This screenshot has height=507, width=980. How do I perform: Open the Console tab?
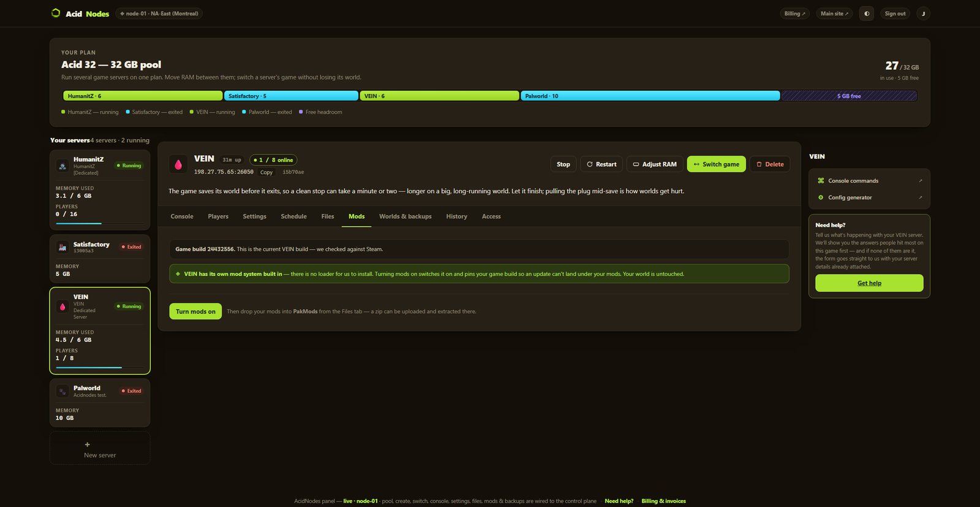182,216
